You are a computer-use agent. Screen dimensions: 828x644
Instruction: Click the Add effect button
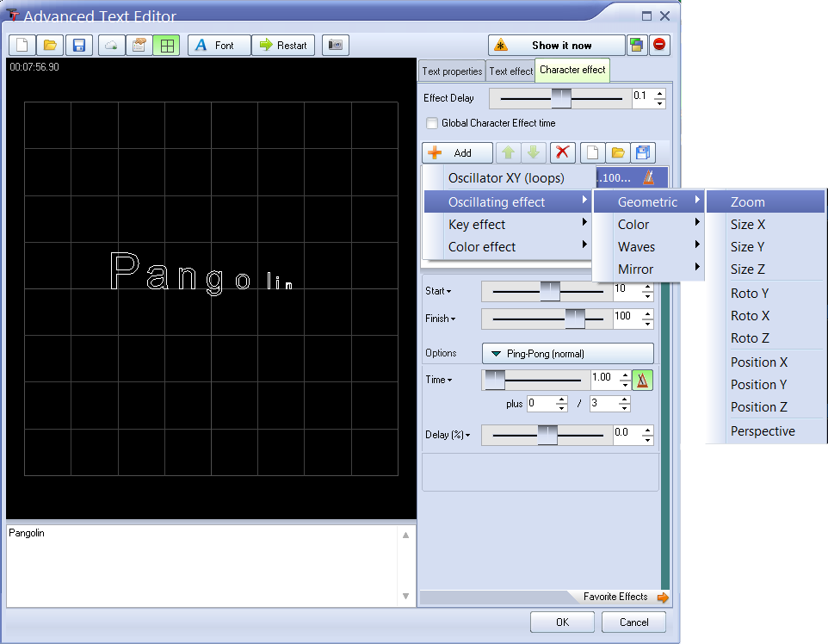click(457, 152)
